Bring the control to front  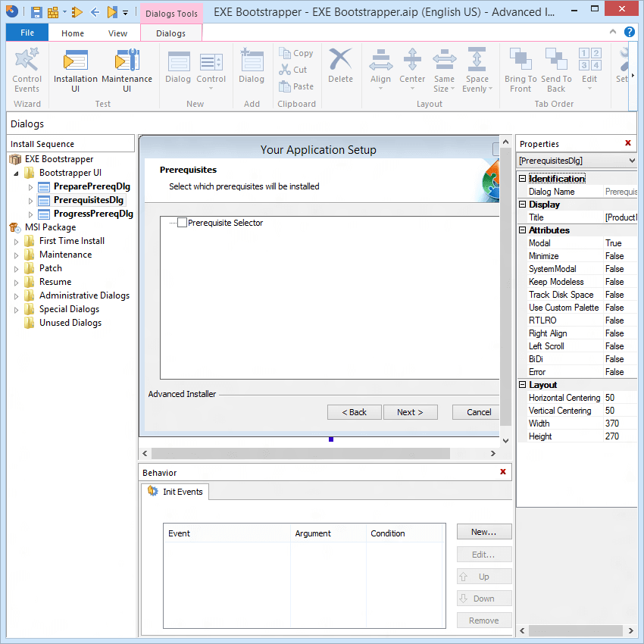521,70
